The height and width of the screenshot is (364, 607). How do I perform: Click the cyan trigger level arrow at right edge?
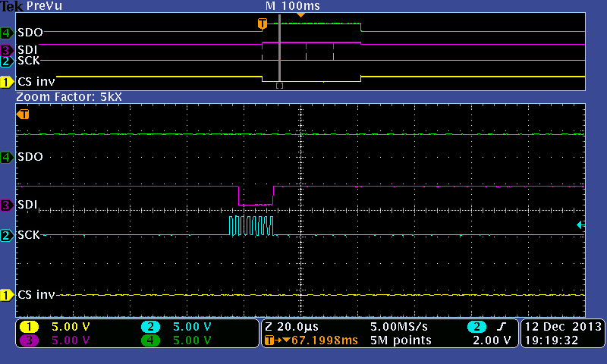click(x=580, y=224)
